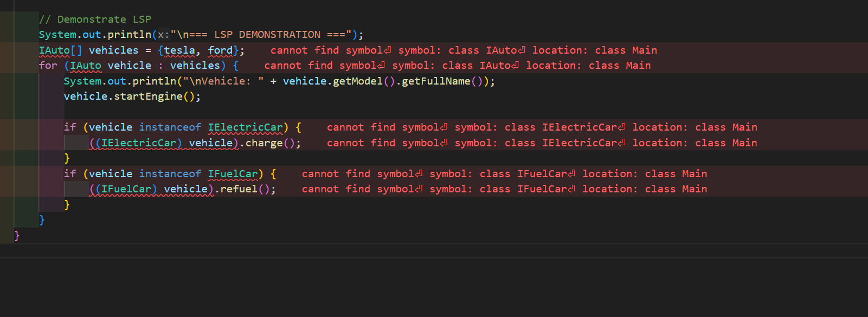Click the error message on the refuel() line
Screen dimensions: 868x317
click(x=504, y=189)
